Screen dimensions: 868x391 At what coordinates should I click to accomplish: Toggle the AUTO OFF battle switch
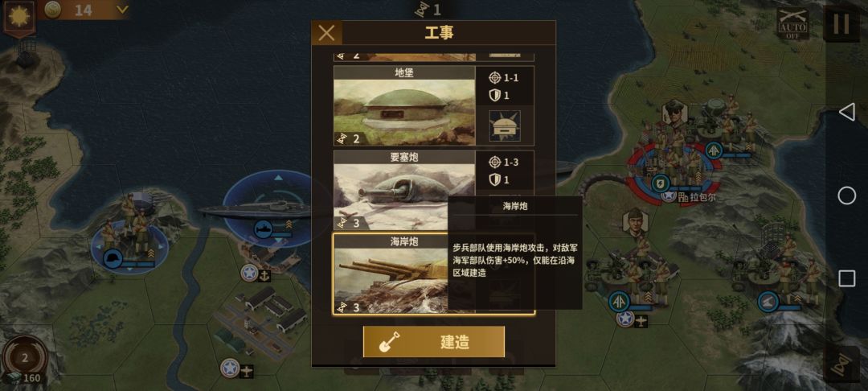792,24
